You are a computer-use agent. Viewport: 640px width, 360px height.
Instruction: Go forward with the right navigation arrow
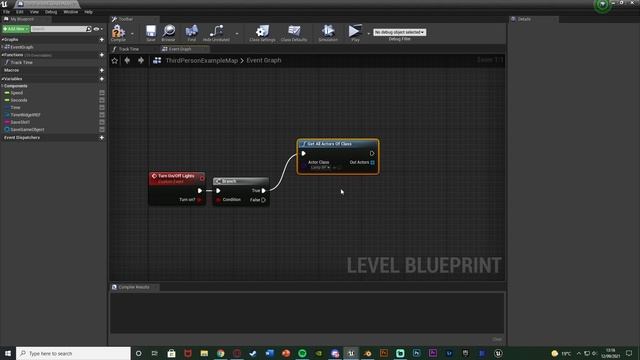pos(141,60)
